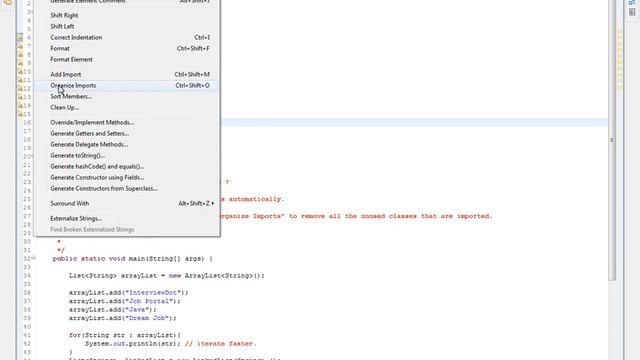Open Sort Members dialog
Image resolution: width=640 pixels, height=360 pixels.
127,97
